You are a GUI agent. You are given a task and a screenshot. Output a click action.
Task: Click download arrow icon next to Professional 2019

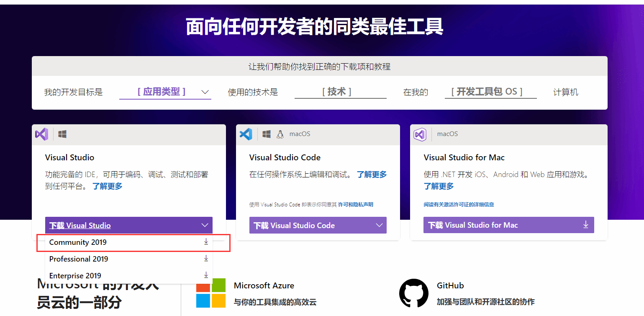click(206, 258)
